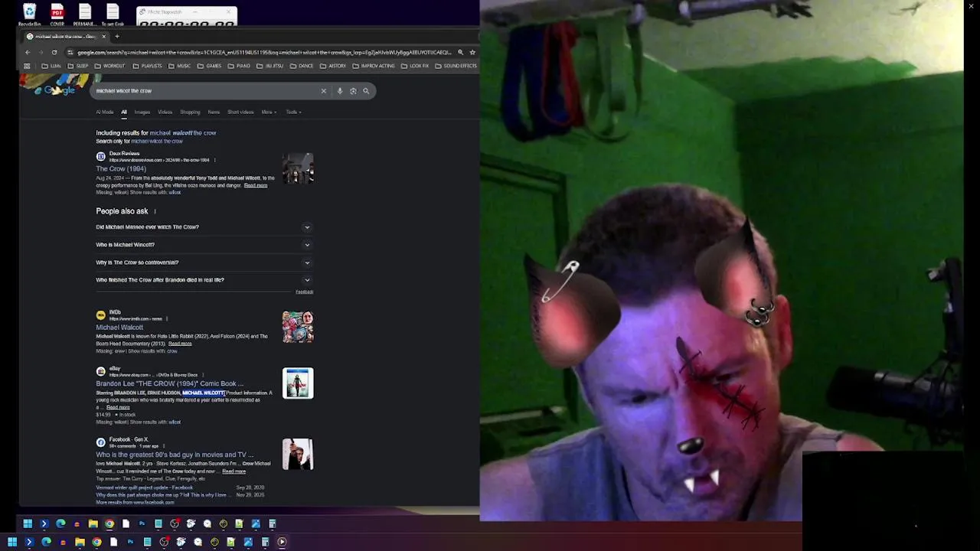
Task: Expand 'Who is Michael Wincott?' question
Action: [x=203, y=245]
